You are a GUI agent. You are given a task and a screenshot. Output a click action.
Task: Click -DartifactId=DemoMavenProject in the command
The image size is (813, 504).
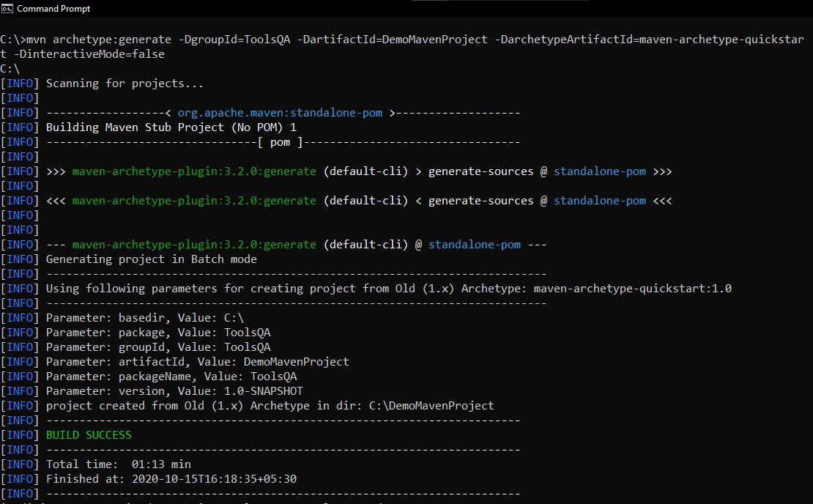point(393,40)
